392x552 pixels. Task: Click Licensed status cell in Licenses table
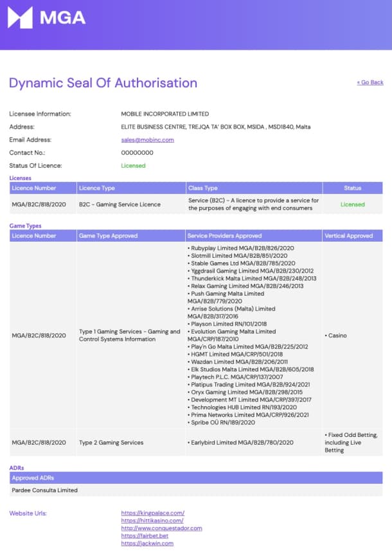pyautogui.click(x=353, y=204)
